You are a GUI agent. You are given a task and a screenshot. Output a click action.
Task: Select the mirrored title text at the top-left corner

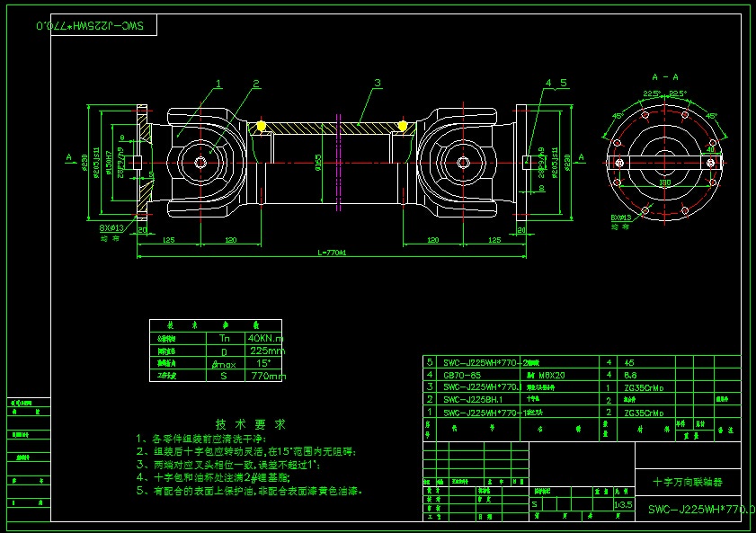(x=90, y=25)
